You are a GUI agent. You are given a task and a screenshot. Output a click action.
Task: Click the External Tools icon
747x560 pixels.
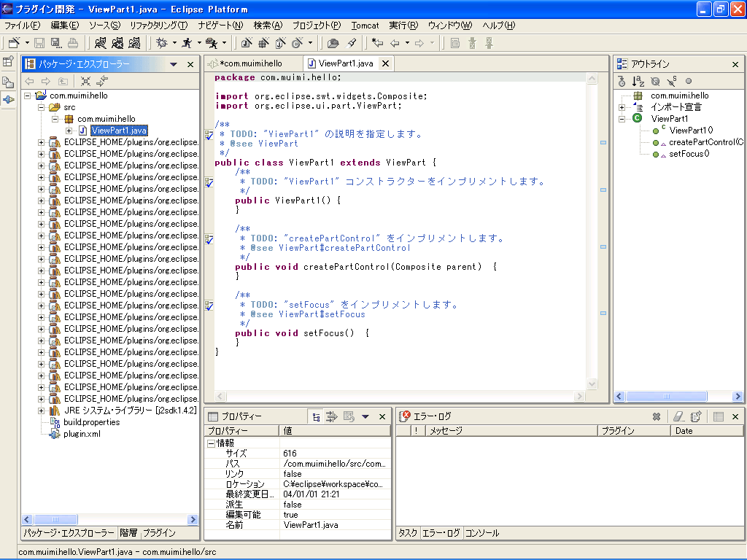click(211, 43)
